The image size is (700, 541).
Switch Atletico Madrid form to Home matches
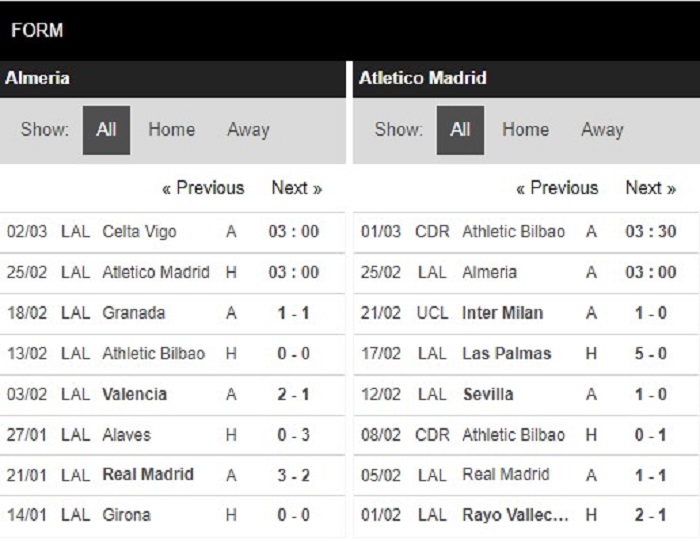coord(525,130)
